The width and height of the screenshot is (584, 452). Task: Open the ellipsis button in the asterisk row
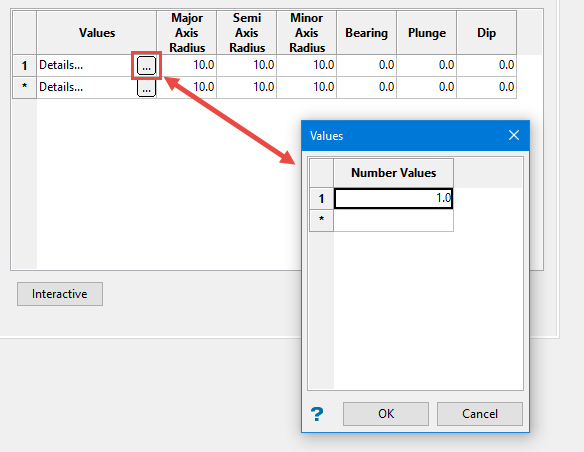point(146,88)
